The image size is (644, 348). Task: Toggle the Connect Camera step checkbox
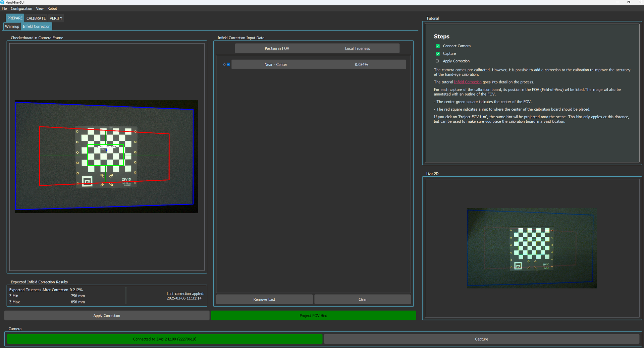tap(437, 46)
